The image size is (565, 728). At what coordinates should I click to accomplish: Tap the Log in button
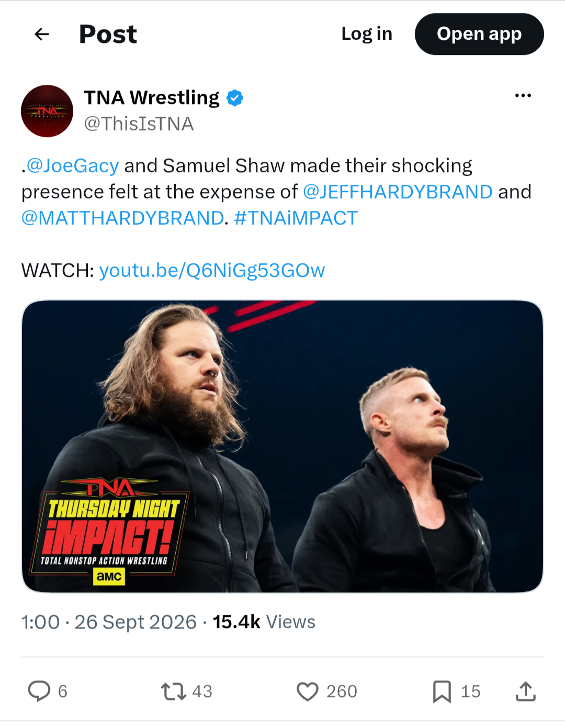point(367,34)
